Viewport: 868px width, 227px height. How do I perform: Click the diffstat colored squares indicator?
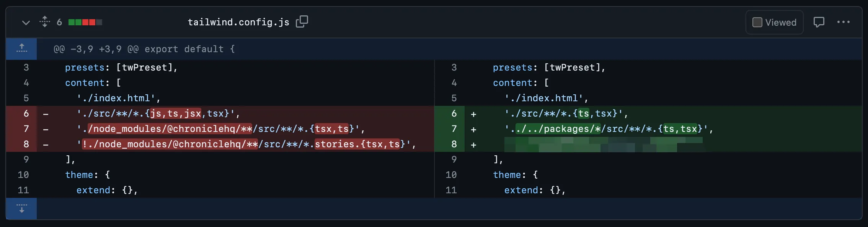(x=85, y=22)
